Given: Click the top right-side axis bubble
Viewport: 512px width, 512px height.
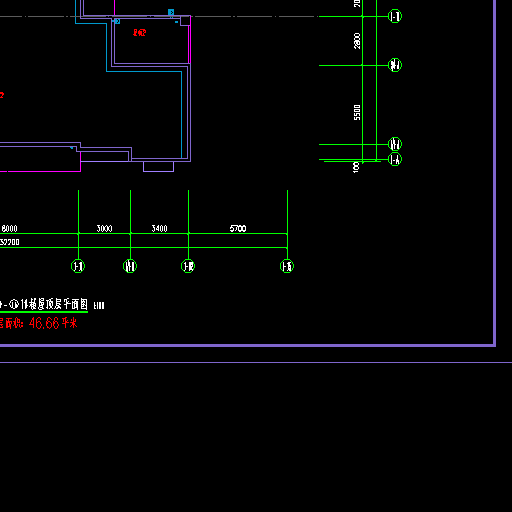Looking at the screenshot, I should click(395, 16).
